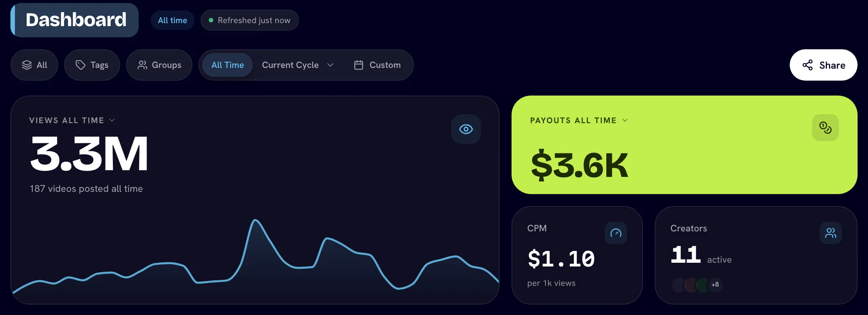Click the $3.6K payouts value
Image resolution: width=868 pixels, height=315 pixels.
(x=579, y=165)
